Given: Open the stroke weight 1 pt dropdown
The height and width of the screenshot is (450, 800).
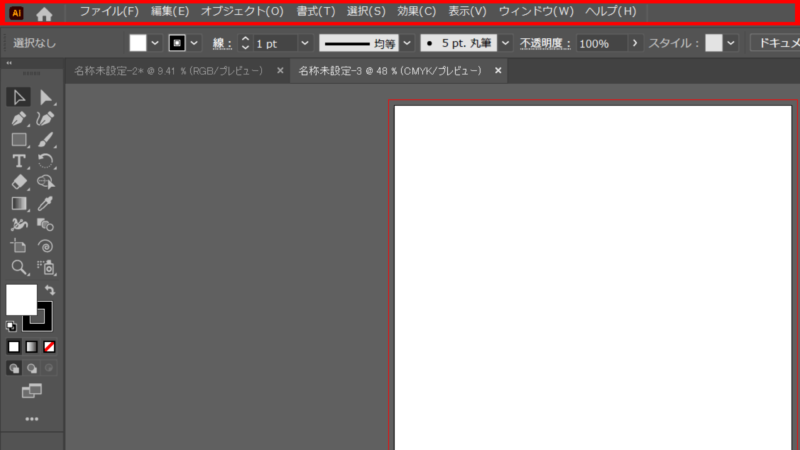Looking at the screenshot, I should click(x=306, y=44).
